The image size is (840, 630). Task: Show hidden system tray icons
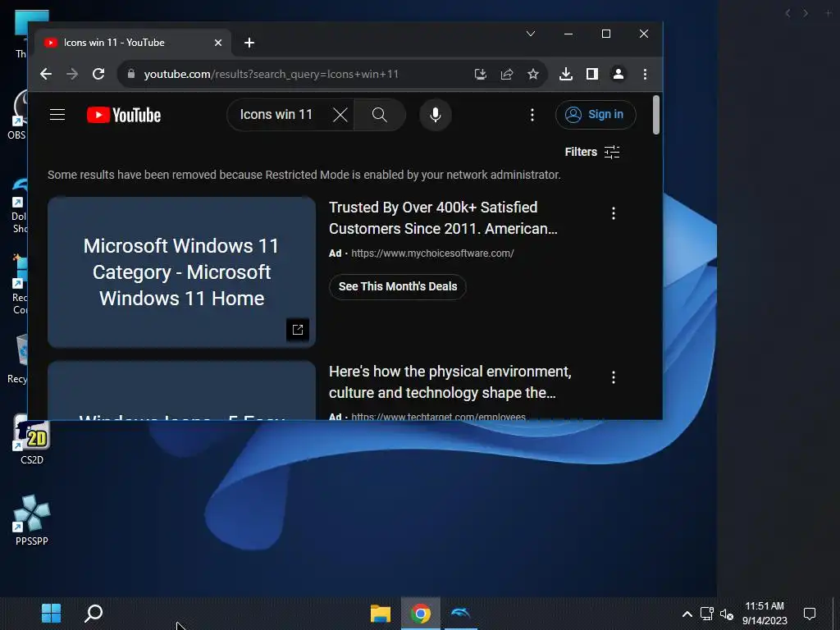tap(687, 614)
